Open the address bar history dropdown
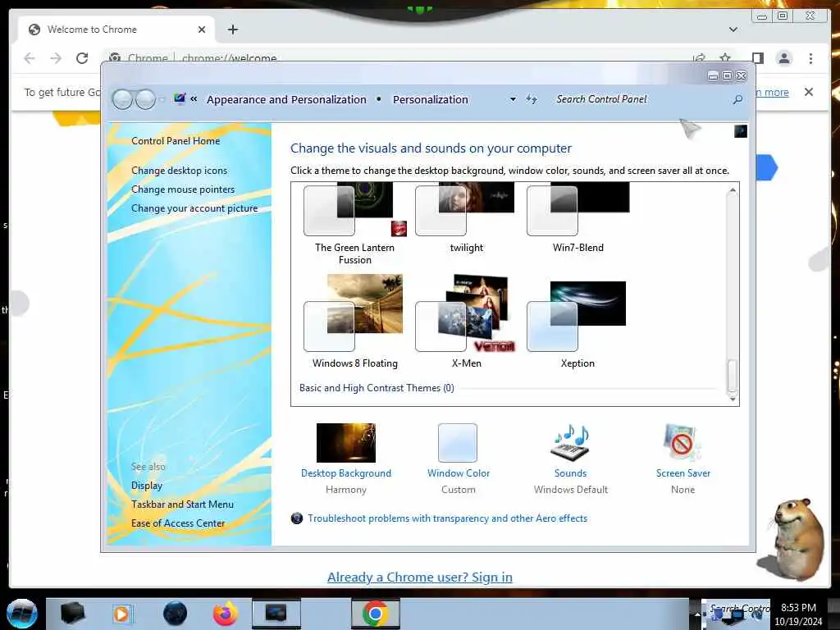Screen dimensions: 840x630 coord(513,99)
